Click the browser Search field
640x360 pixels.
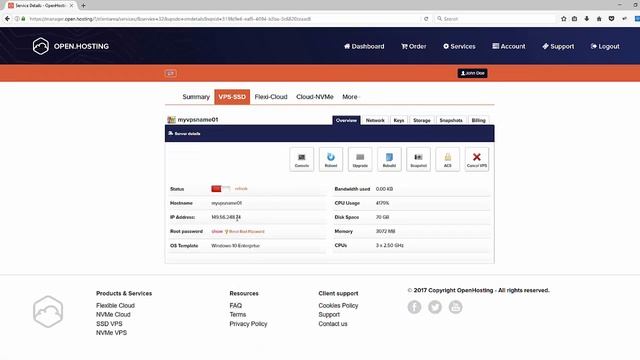click(x=495, y=19)
